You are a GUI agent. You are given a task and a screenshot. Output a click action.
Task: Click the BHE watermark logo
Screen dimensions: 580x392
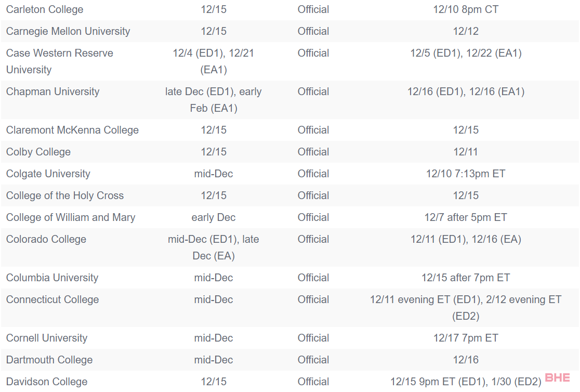pos(557,378)
